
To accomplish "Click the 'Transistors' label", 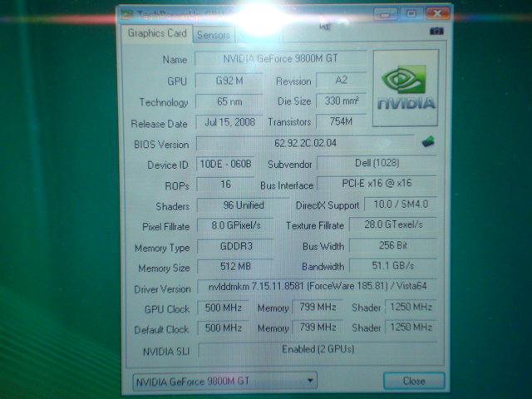I will pyautogui.click(x=289, y=122).
